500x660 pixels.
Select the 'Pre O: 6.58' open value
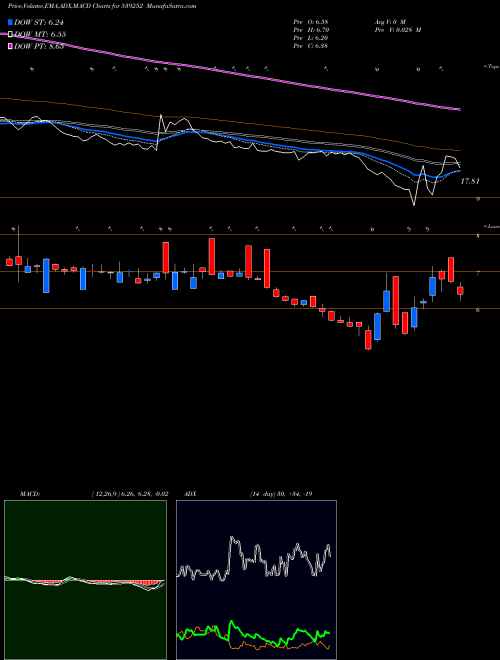click(311, 22)
